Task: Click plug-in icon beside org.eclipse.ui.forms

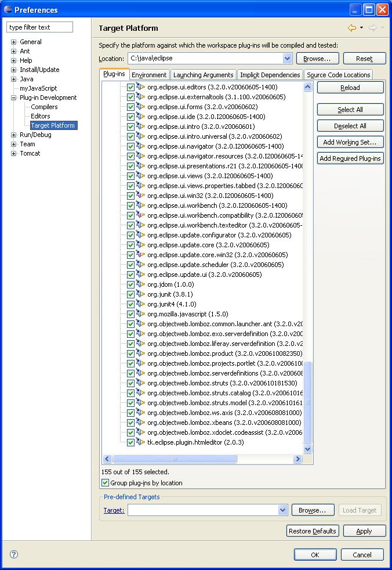Action: click(x=140, y=107)
